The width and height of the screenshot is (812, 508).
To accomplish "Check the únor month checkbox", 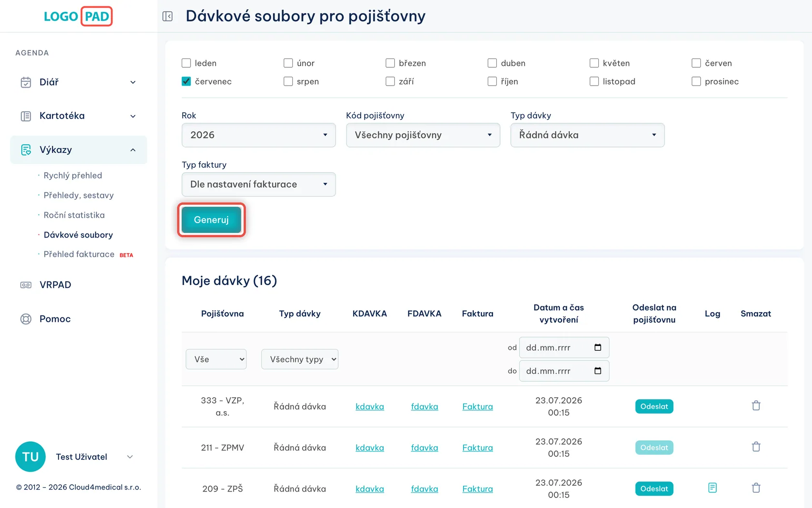I will pyautogui.click(x=288, y=63).
